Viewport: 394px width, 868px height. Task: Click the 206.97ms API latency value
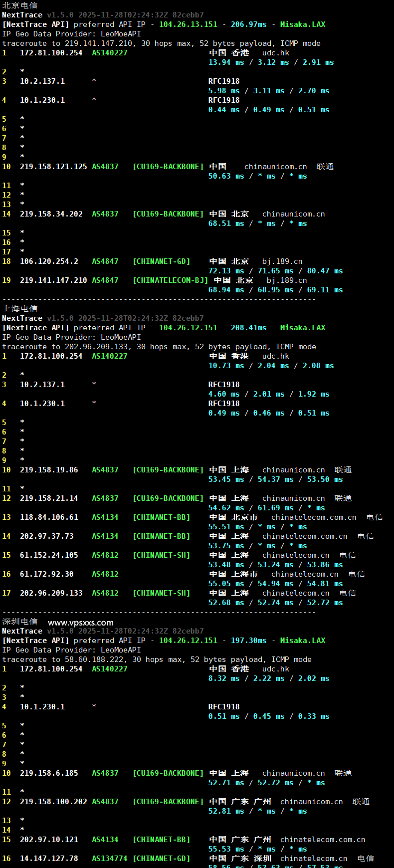[248, 24]
